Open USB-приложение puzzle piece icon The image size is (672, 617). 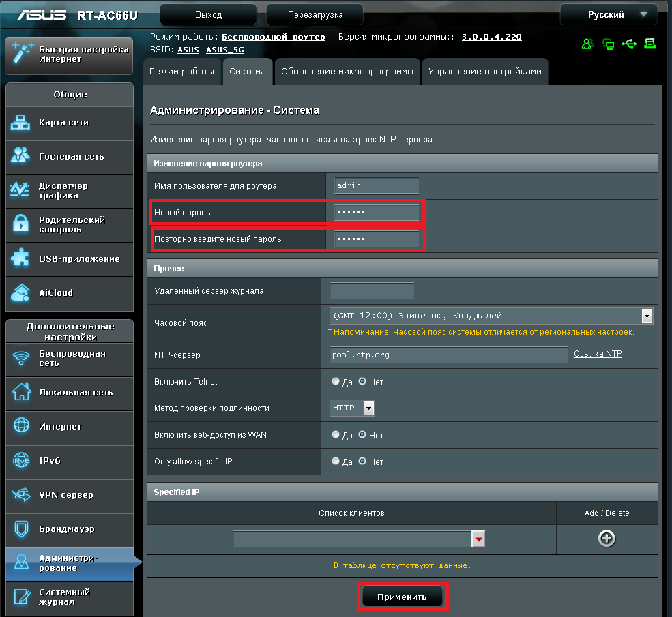(x=20, y=258)
